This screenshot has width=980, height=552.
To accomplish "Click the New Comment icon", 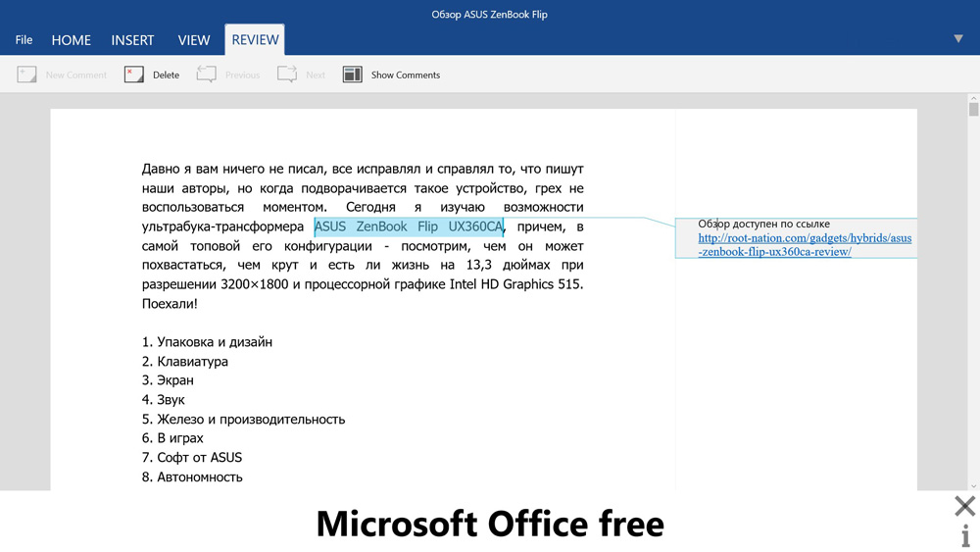I will coord(26,75).
